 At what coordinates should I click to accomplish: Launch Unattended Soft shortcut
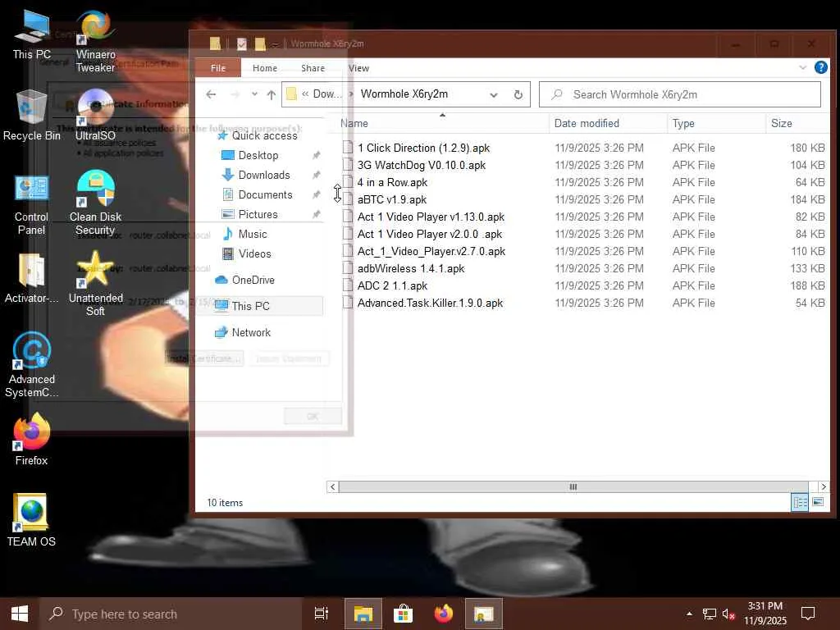click(x=95, y=284)
